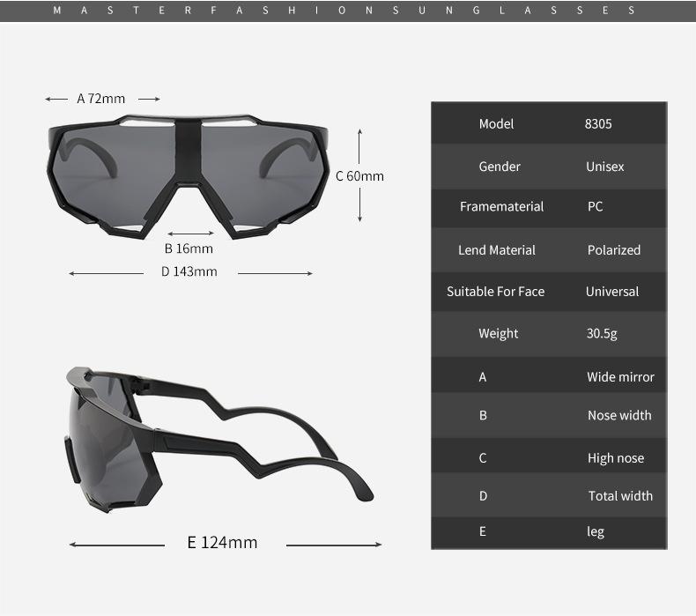Select the A 72mm dimension label
Screen dimensions: 696x616
click(101, 99)
